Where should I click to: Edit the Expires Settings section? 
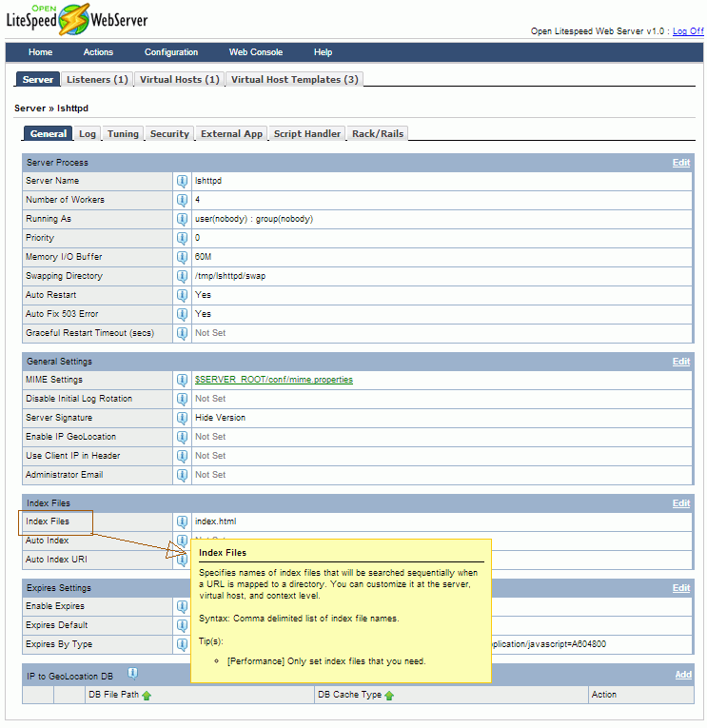pyautogui.click(x=681, y=588)
